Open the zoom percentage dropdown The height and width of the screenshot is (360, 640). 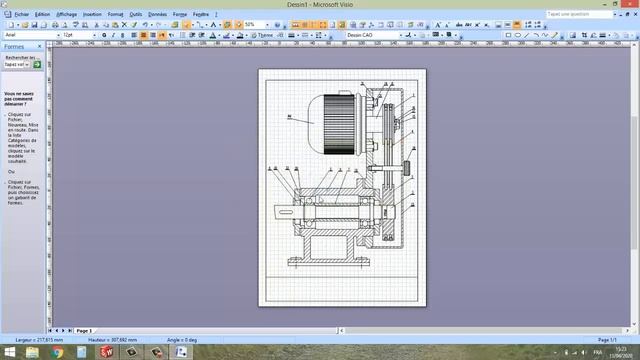(267, 25)
